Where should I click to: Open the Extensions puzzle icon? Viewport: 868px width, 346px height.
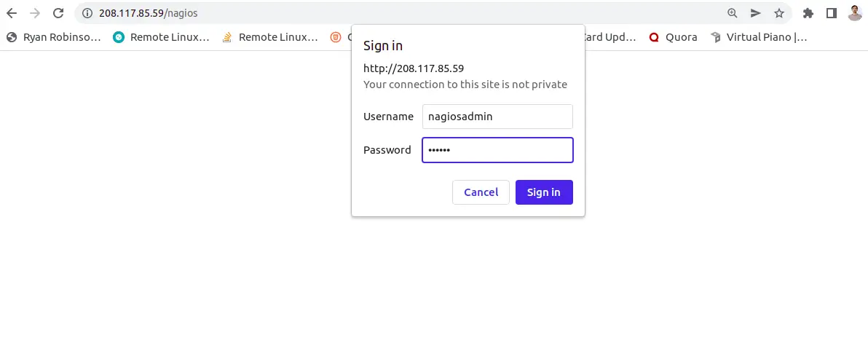(x=808, y=13)
